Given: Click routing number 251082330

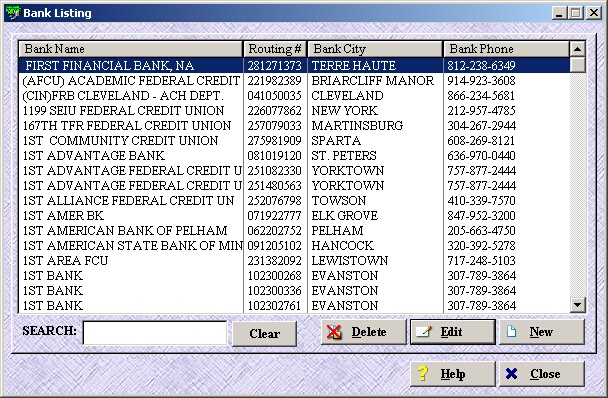Looking at the screenshot, I should [275, 171].
